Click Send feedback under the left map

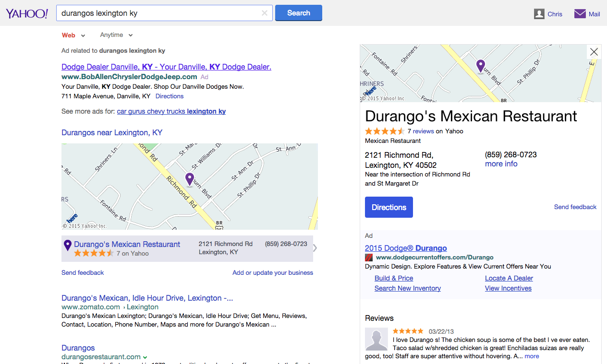click(x=83, y=272)
